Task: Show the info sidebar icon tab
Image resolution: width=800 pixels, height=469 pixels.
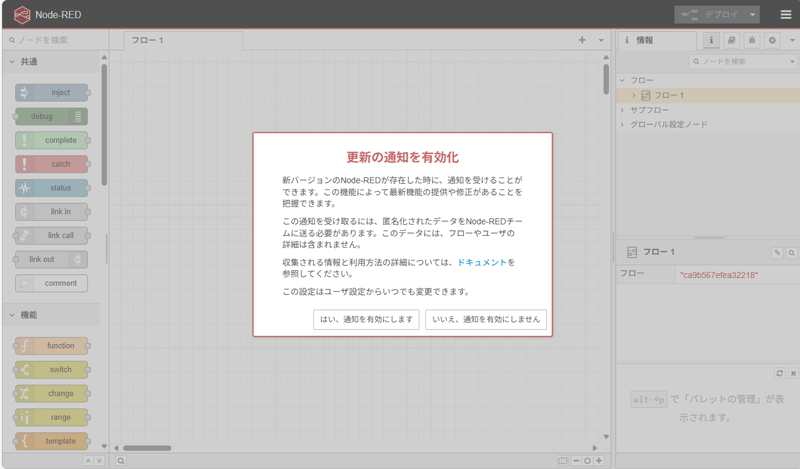Action: [x=711, y=40]
